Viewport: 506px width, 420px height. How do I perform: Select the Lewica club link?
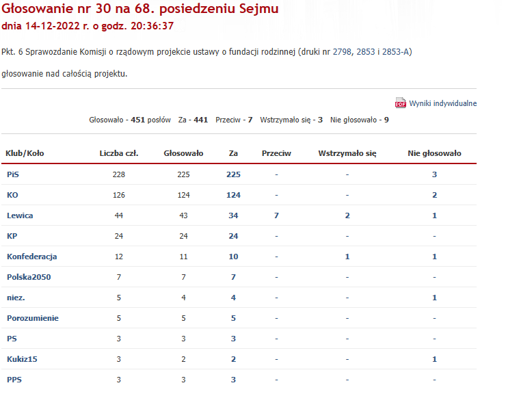tap(20, 215)
